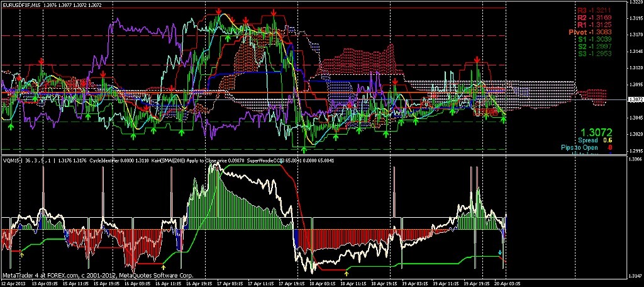Click the 1.3220 price scale value
644x287 pixels.
[635, 3]
